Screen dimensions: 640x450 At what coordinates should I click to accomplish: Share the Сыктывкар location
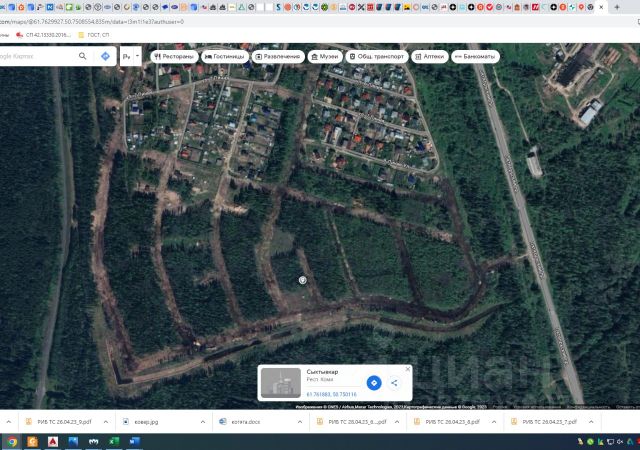[x=394, y=383]
